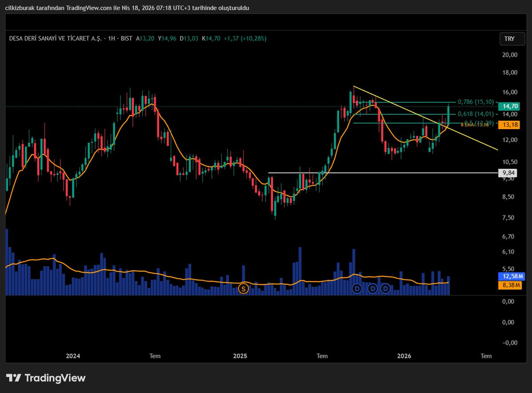Click the rightmost D dividend marker
The image size is (532, 393).
point(386,289)
